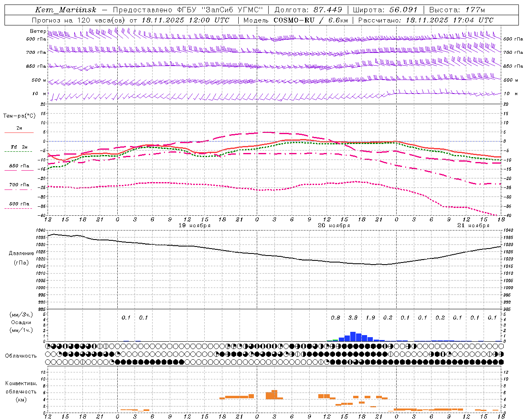Click the Прогноз на 120 часа(ов) text

coord(79,20)
